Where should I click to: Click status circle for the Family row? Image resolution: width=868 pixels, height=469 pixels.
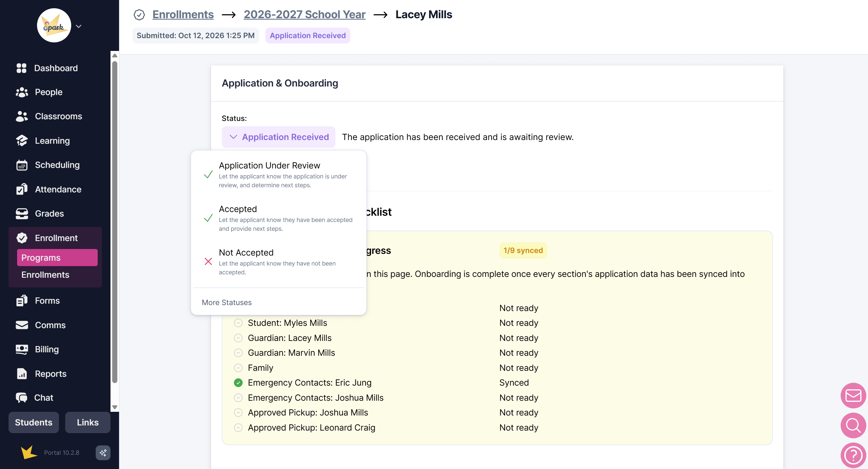(238, 368)
